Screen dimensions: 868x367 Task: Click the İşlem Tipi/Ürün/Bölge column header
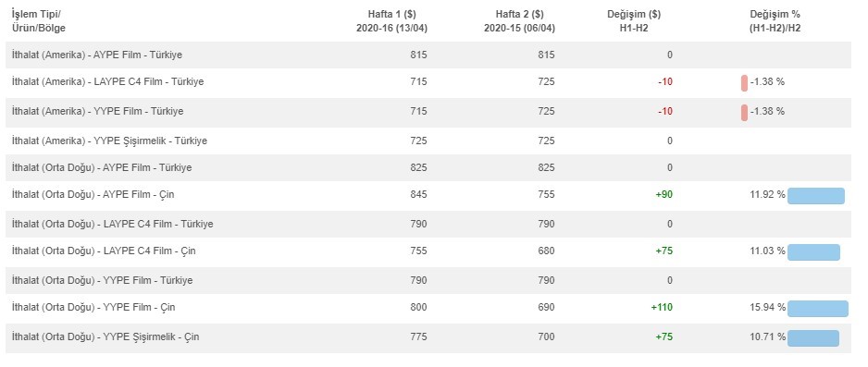pyautogui.click(x=39, y=21)
